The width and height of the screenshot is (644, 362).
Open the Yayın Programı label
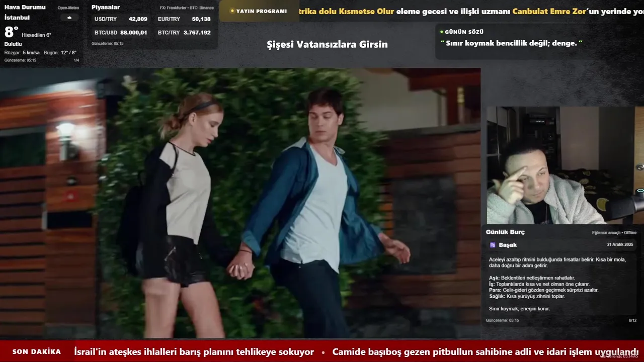(x=261, y=11)
